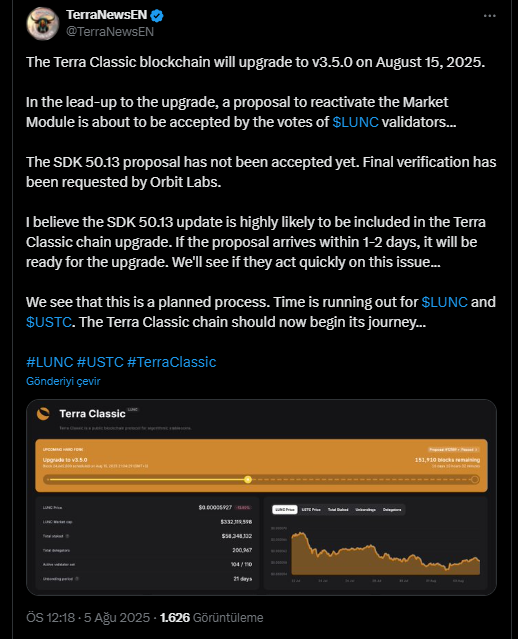Open the Proposal Passed badge chevron

[x=476, y=450]
